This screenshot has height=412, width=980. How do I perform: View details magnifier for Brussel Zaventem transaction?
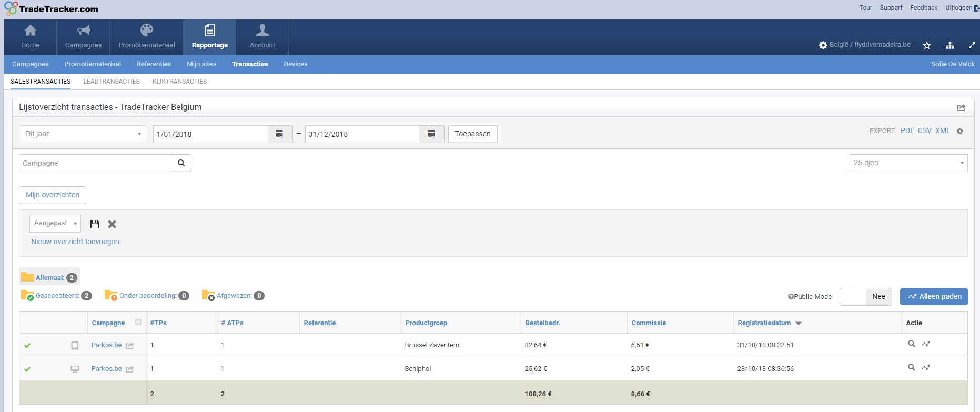(x=912, y=344)
